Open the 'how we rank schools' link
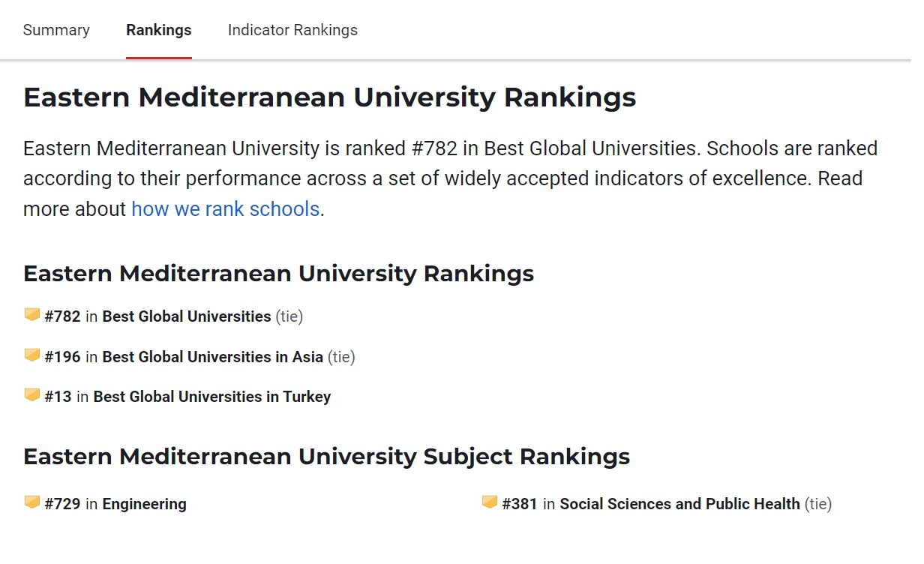924x564 pixels. point(225,208)
